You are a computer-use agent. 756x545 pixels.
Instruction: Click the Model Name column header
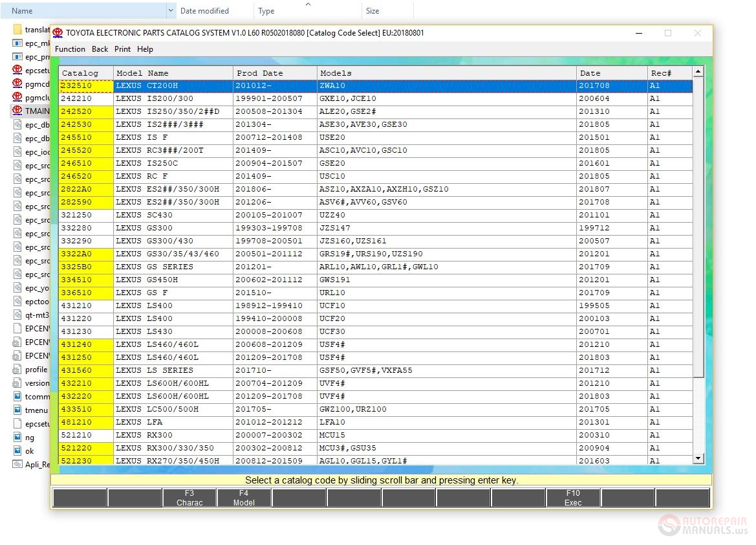point(173,73)
